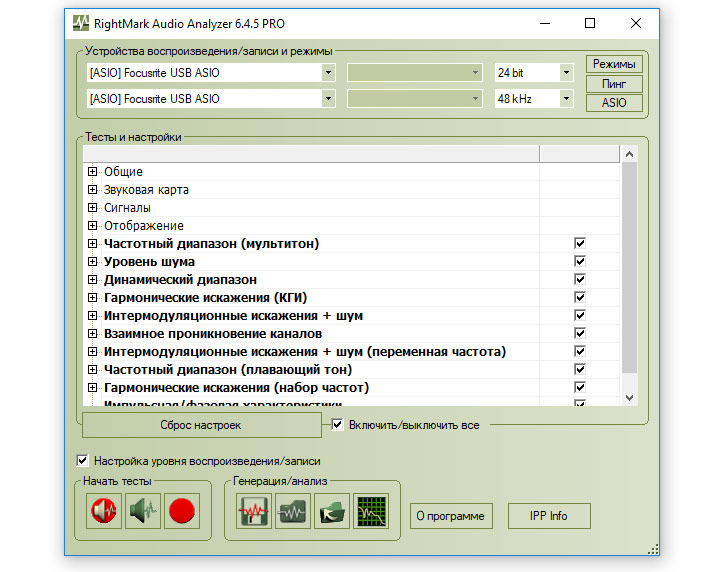Toggle the Динамический диапазон checkbox
Screen dimensions: 715x572
[x=580, y=279]
